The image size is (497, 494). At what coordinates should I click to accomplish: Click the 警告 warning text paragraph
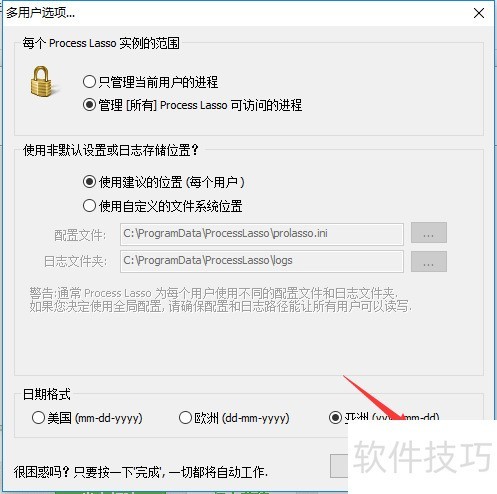(x=220, y=299)
